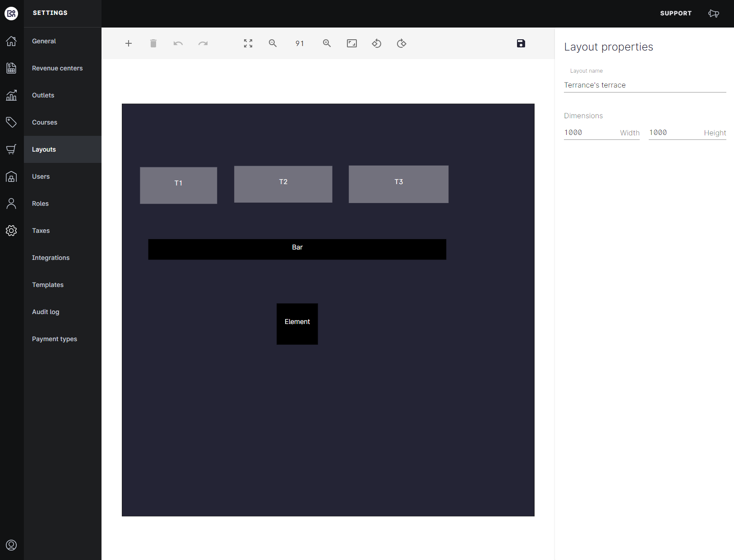Viewport: 734px width, 560px height.
Task: Click the megaphone icon near Support
Action: point(713,14)
